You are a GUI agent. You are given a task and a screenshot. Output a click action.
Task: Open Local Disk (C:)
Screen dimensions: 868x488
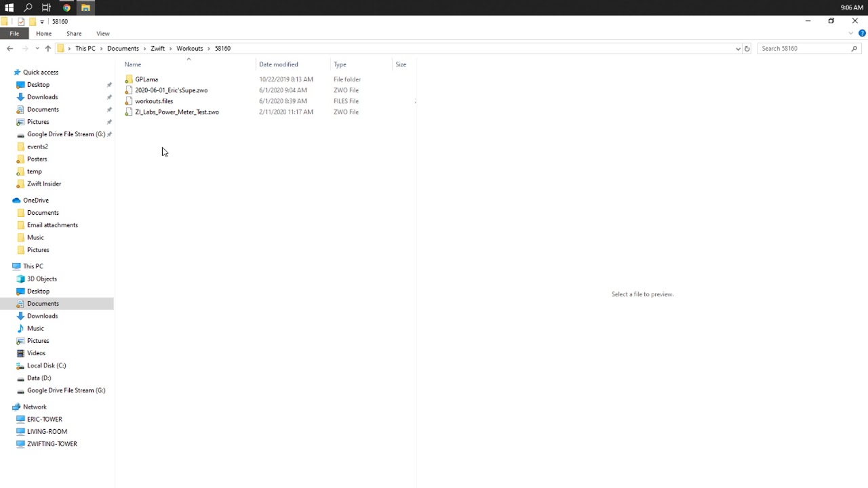pos(46,365)
